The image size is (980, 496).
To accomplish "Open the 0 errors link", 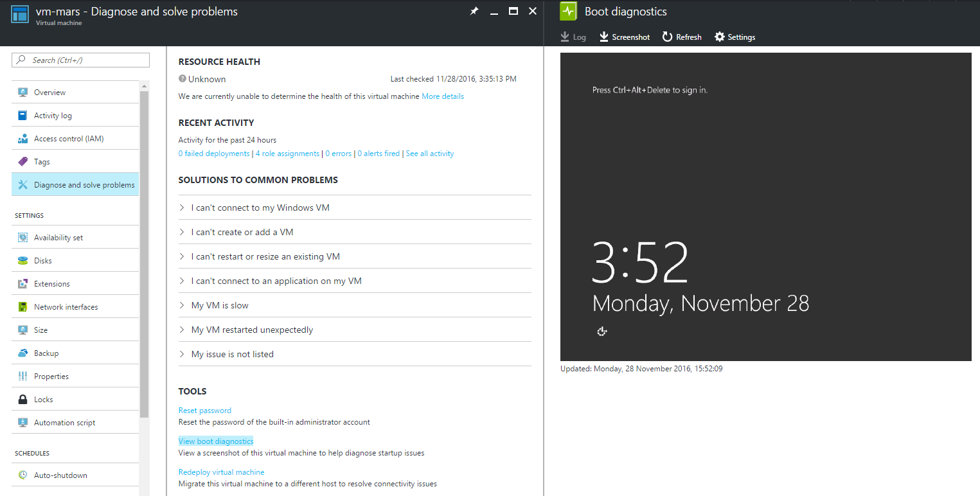I will coord(339,154).
